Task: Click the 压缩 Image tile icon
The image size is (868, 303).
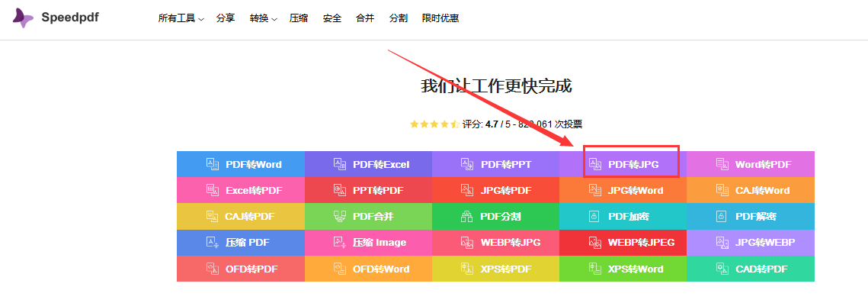Action: click(x=340, y=242)
